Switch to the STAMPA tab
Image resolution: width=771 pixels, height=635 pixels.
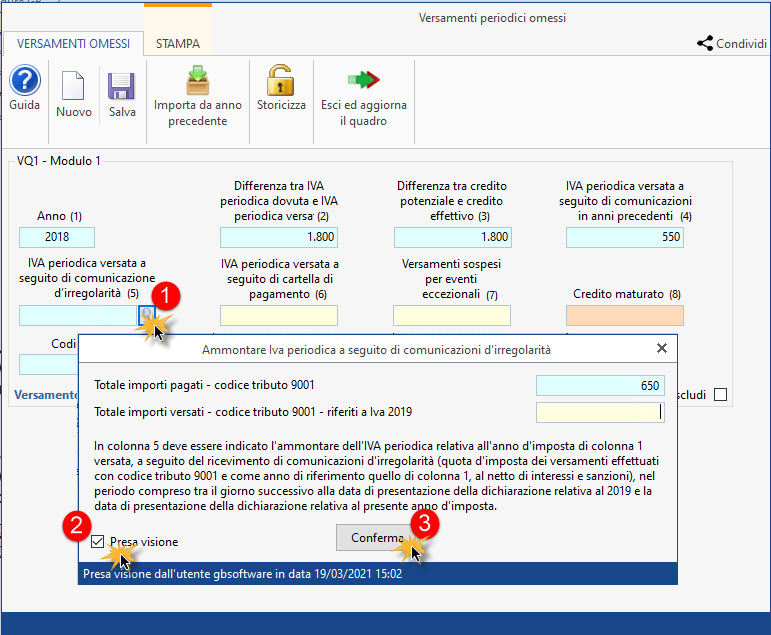coord(177,44)
